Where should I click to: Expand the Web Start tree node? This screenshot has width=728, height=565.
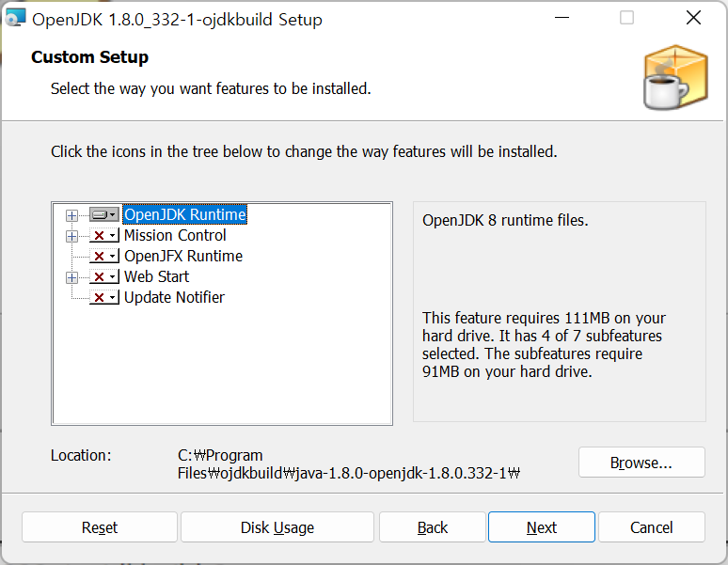coord(71,277)
